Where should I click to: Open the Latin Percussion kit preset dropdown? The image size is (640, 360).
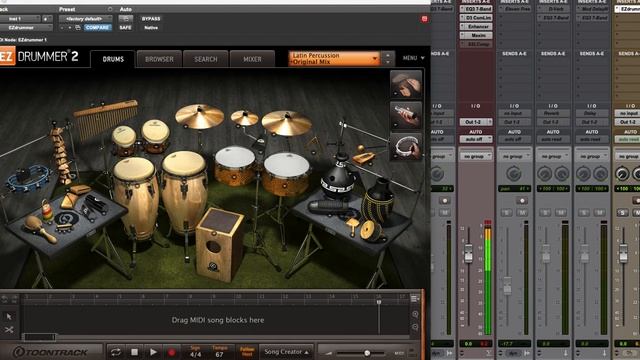(x=334, y=58)
